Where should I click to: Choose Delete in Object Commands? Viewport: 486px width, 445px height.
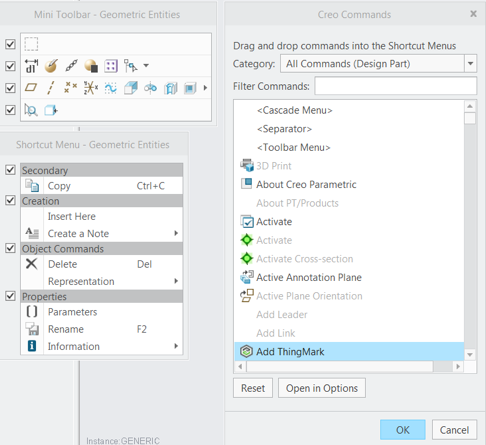pos(102,264)
